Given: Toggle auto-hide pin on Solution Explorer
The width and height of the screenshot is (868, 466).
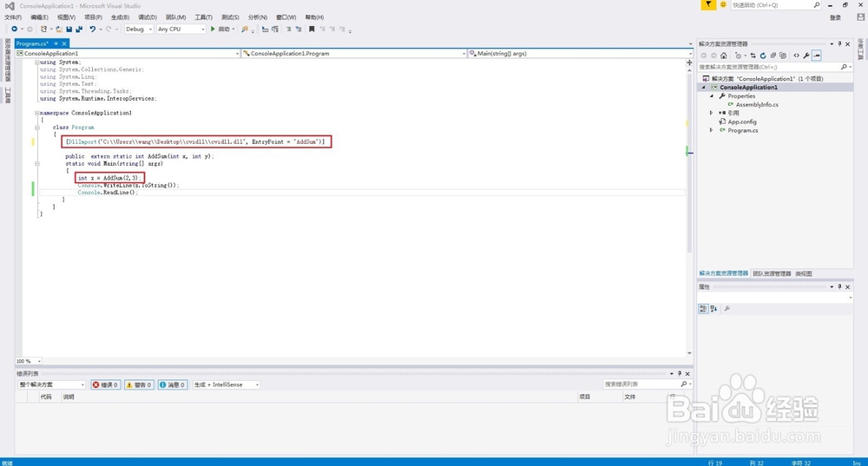Looking at the screenshot, I should pyautogui.click(x=839, y=43).
